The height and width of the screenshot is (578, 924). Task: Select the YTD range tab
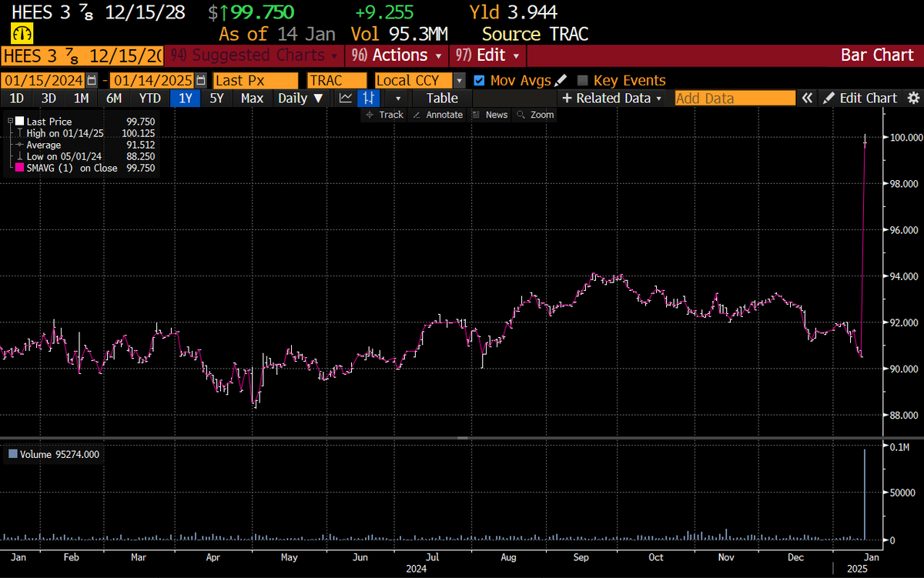pyautogui.click(x=149, y=98)
